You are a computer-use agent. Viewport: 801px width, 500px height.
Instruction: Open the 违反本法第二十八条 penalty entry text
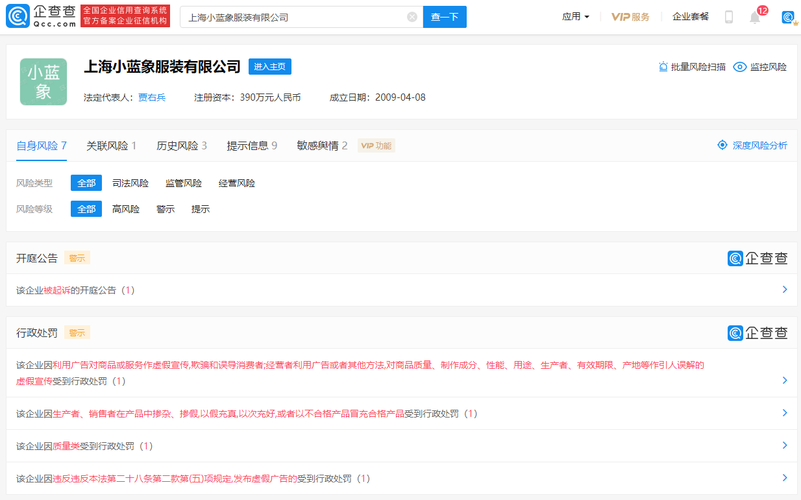pos(193,479)
